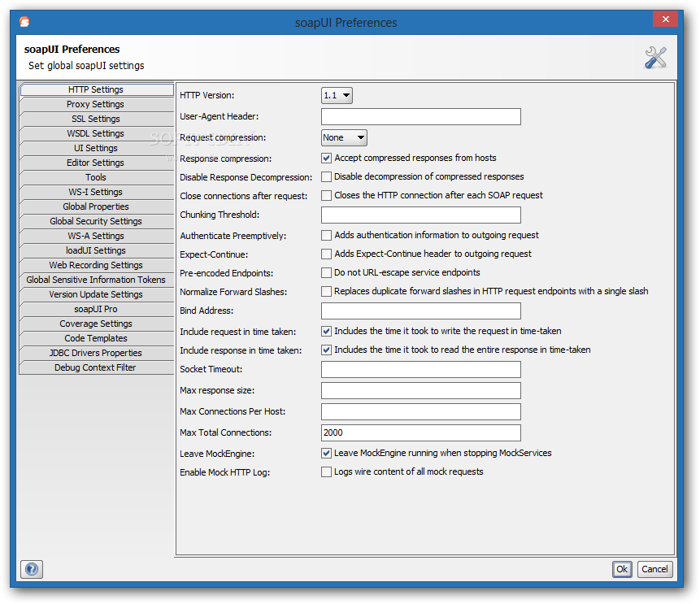Viewport: 700px width, 604px height.
Task: Open Web Recording Settings tab
Action: [x=97, y=265]
